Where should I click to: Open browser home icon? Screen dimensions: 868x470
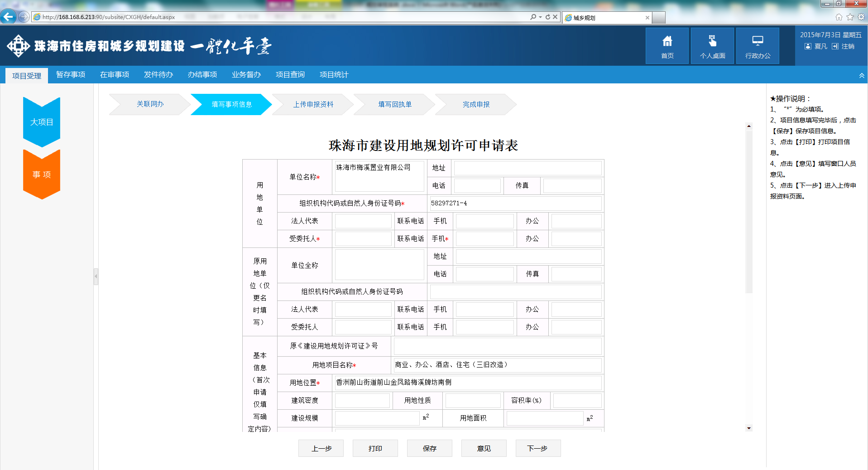(x=839, y=17)
